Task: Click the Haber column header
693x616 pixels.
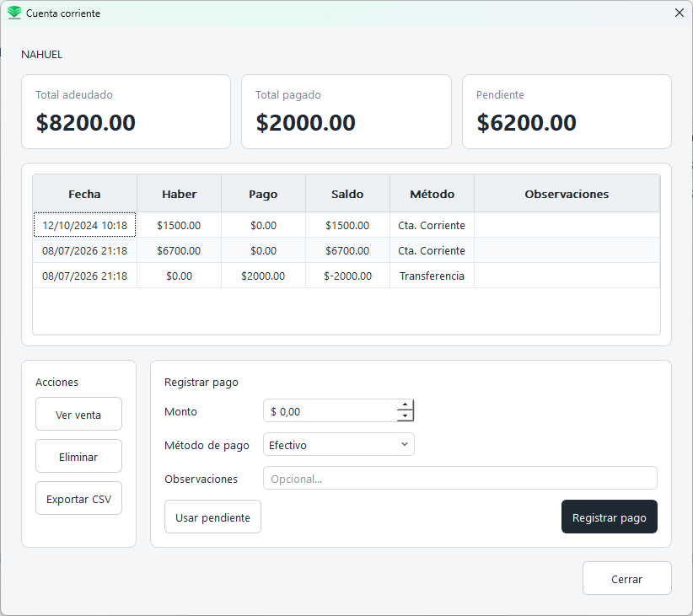Action: pos(179,194)
